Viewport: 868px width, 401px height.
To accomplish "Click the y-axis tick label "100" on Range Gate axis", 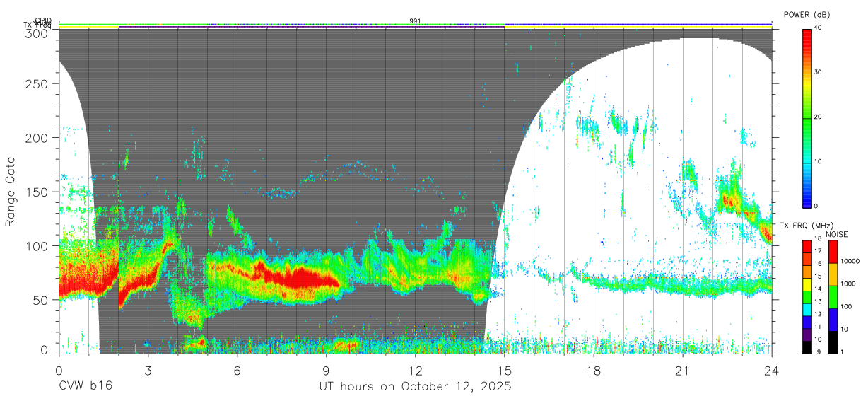I will click(37, 246).
